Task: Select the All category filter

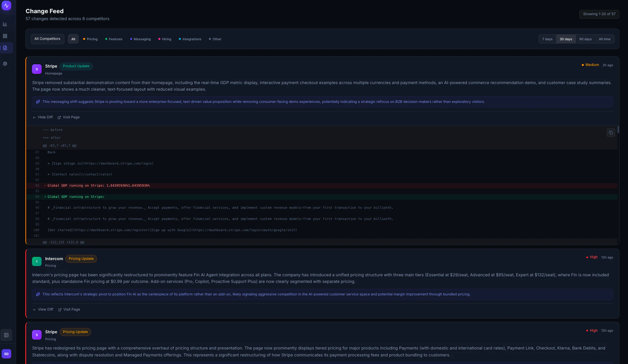Action: [73, 39]
